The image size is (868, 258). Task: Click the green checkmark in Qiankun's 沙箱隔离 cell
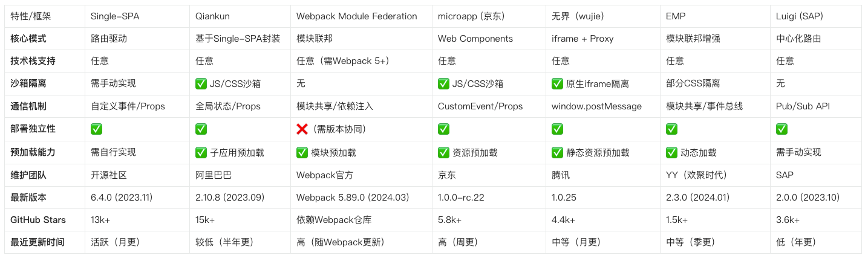tap(201, 84)
